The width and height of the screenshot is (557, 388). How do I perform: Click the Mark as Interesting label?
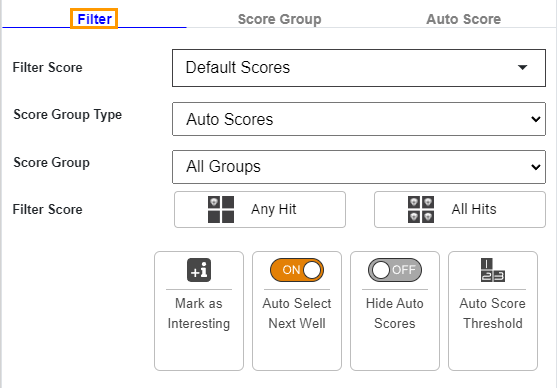coord(199,313)
